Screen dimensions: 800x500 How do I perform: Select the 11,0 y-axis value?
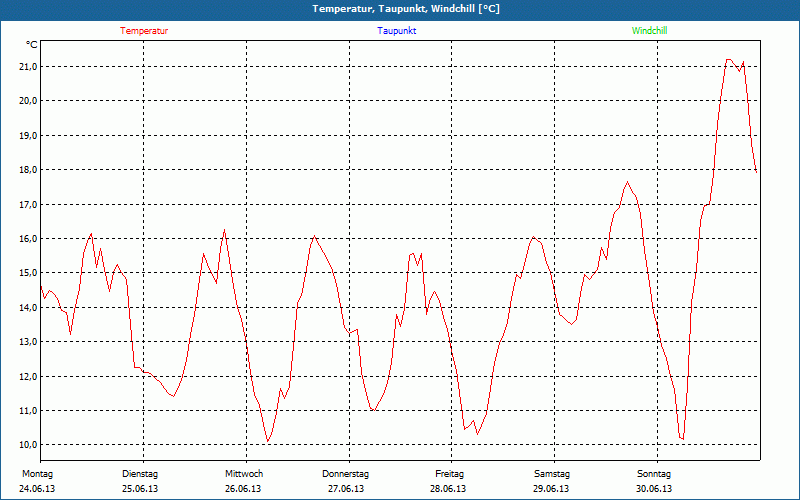point(28,411)
